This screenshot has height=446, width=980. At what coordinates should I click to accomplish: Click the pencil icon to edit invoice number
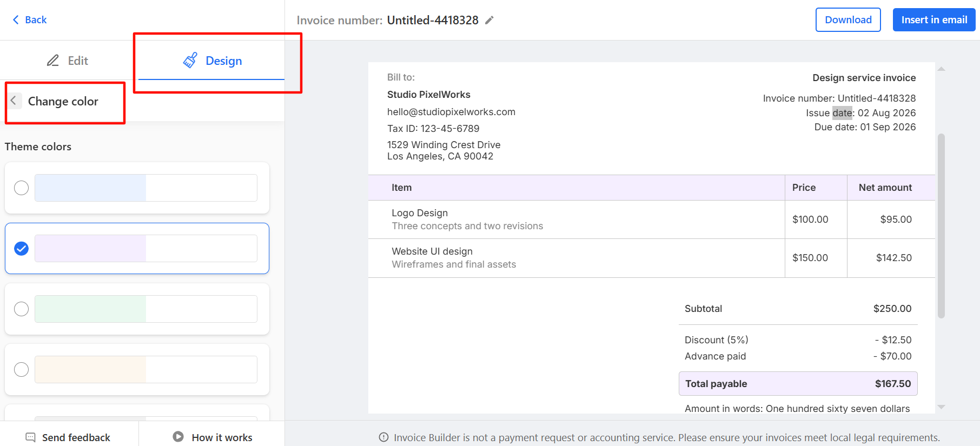coord(489,20)
